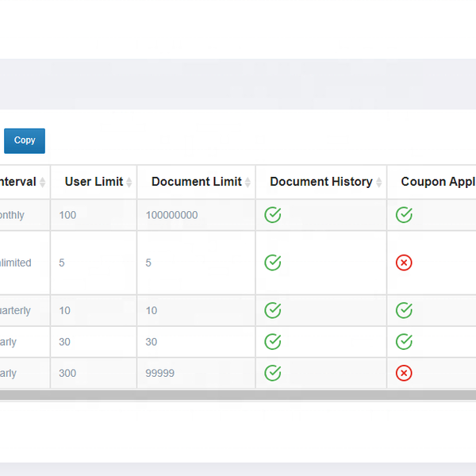This screenshot has height=476, width=476.
Task: Click the horizontal scrollbar below the table
Action: (238, 394)
